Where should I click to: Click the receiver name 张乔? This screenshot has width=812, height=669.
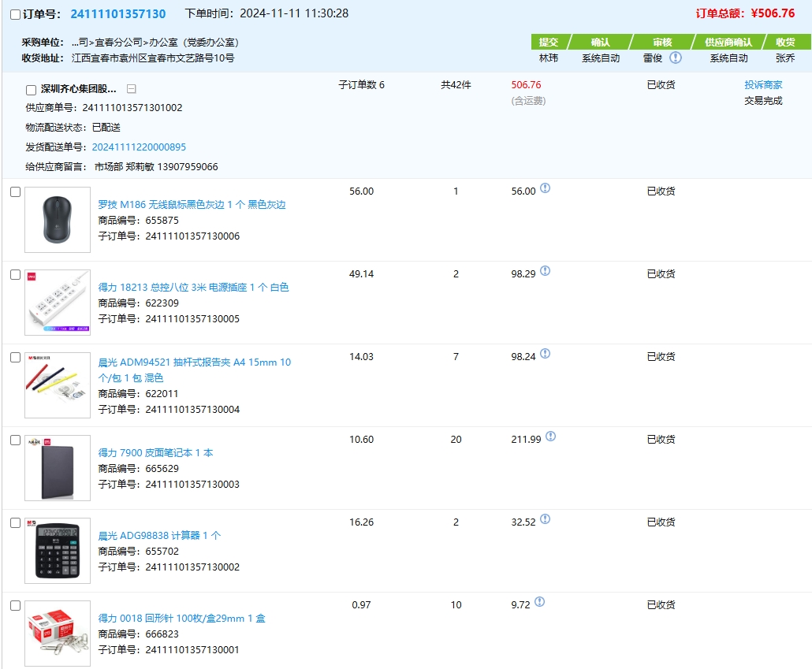pos(785,58)
